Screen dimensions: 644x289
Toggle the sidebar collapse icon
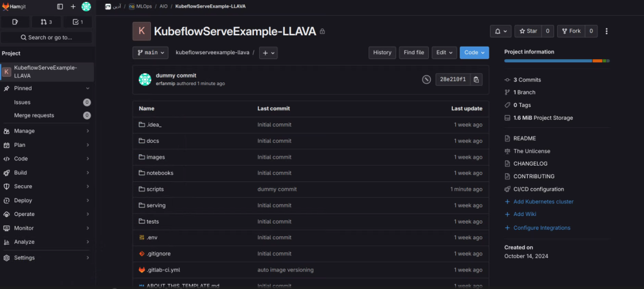pos(60,6)
